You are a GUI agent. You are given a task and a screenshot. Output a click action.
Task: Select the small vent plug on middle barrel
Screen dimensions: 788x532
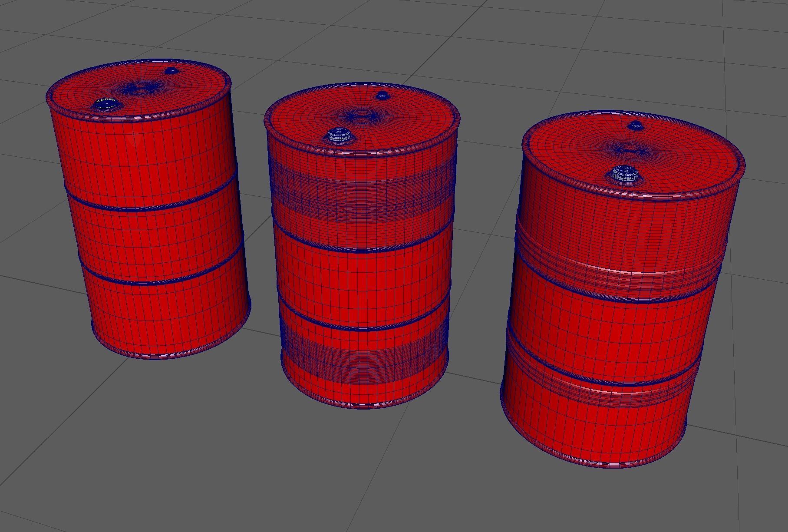coord(382,95)
